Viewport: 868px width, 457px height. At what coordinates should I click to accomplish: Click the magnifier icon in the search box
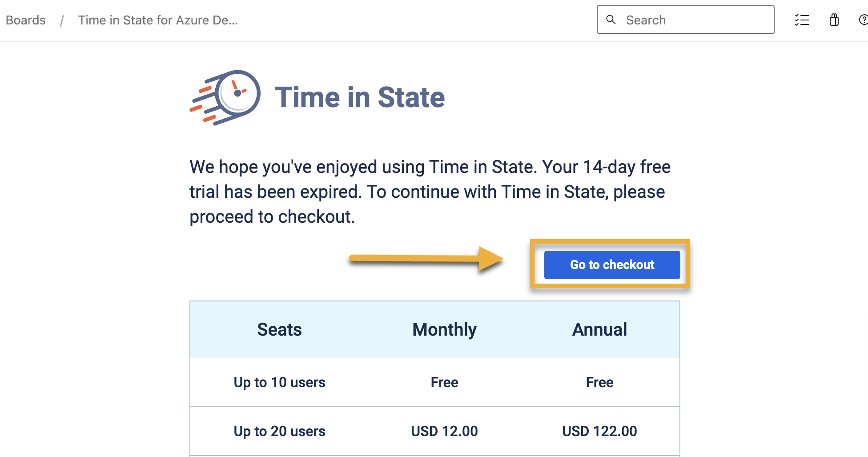[611, 20]
